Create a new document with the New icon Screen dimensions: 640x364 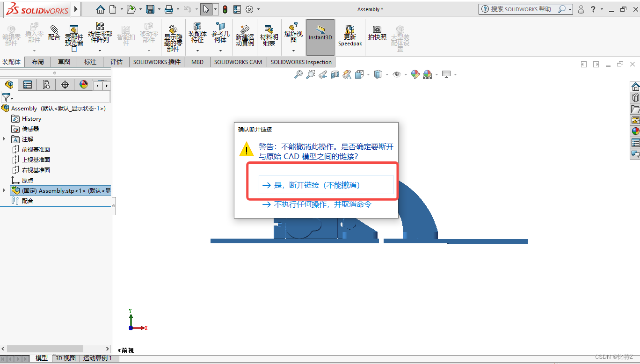point(113,9)
